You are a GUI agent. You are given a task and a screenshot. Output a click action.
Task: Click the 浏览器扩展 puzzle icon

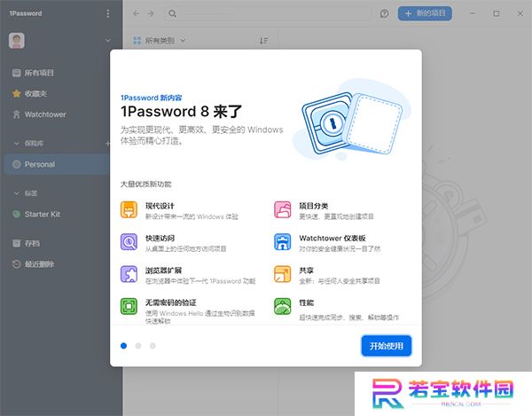click(129, 274)
